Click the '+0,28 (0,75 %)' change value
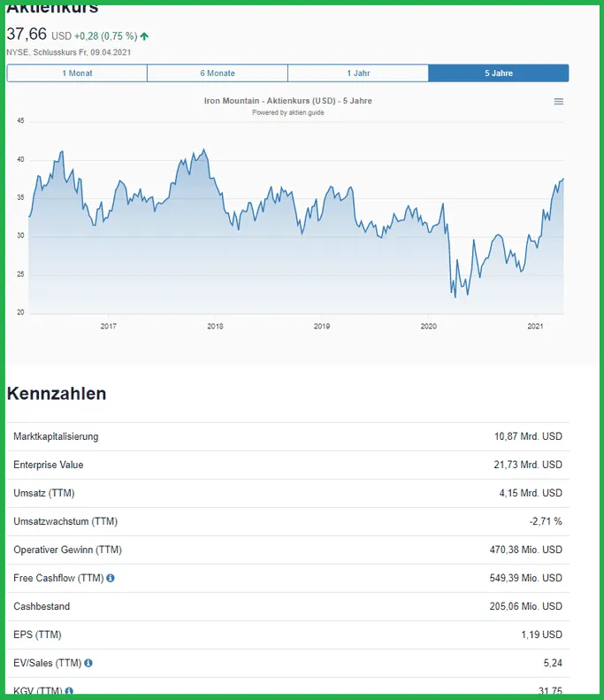The height and width of the screenshot is (700, 604). coord(106,36)
